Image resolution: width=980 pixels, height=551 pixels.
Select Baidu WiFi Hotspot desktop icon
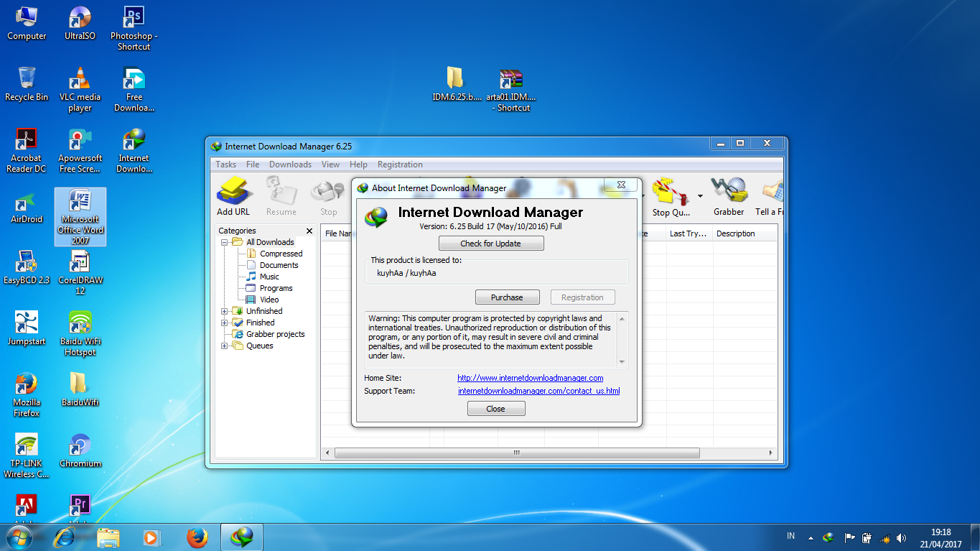tap(80, 333)
